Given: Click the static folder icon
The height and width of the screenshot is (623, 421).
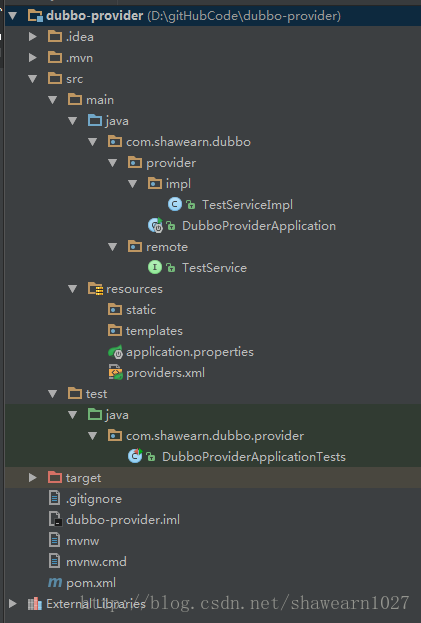Looking at the screenshot, I should click(x=115, y=309).
